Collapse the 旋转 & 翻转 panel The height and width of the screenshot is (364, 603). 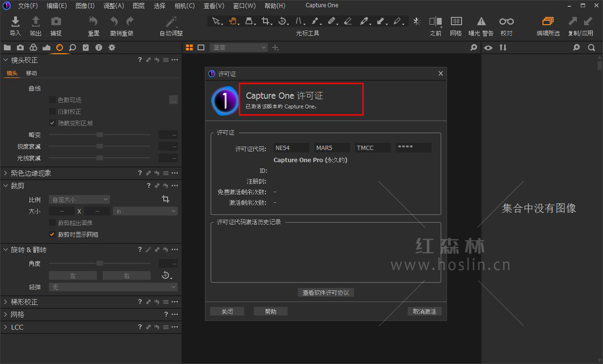click(x=5, y=250)
